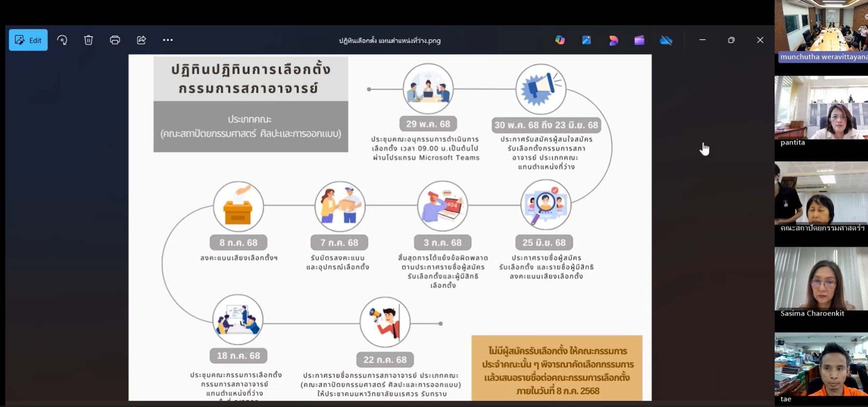868x407 pixels.
Task: Click the text รับบัตรลงคะแนน และอุปกรณ์เลือกตั้ง
Action: (x=338, y=262)
